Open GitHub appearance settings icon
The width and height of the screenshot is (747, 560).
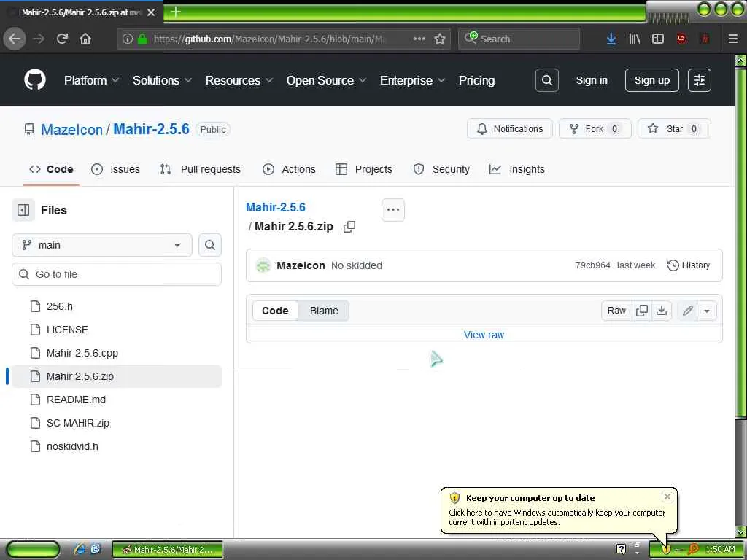pyautogui.click(x=700, y=80)
